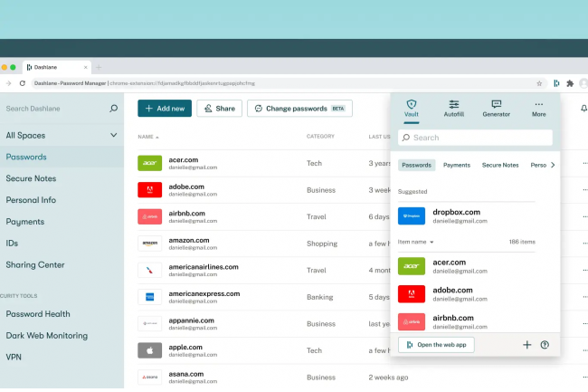Click the apple logo icon

pos(149,350)
